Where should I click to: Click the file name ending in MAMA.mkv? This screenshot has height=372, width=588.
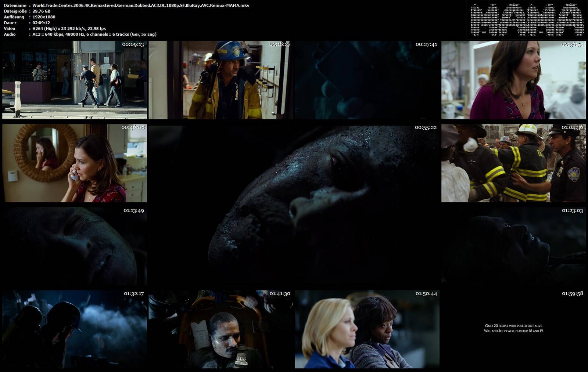[x=141, y=6]
